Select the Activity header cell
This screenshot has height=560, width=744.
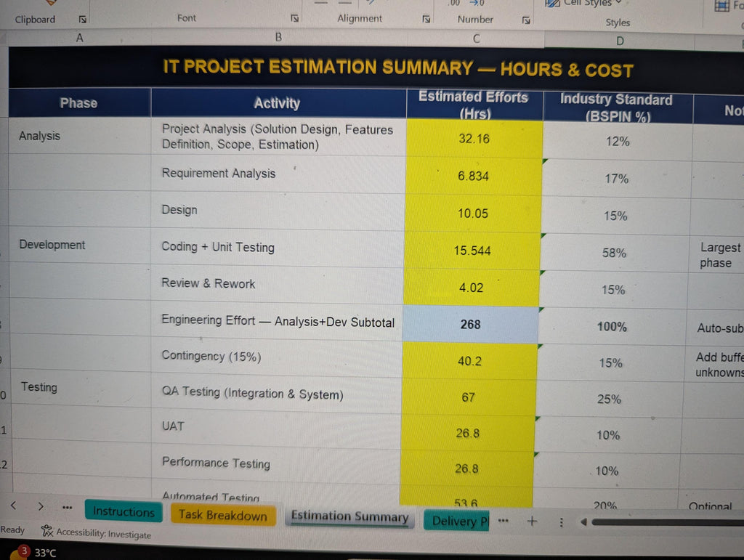(x=278, y=103)
